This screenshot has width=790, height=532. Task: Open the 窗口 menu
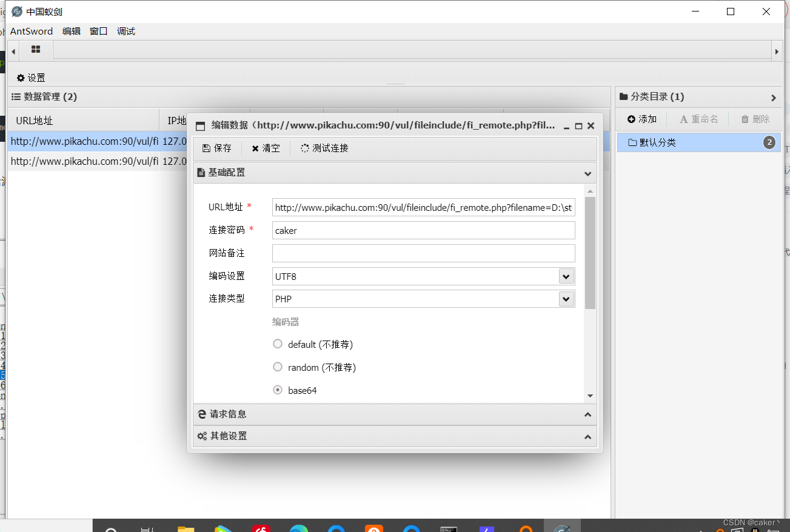[99, 31]
